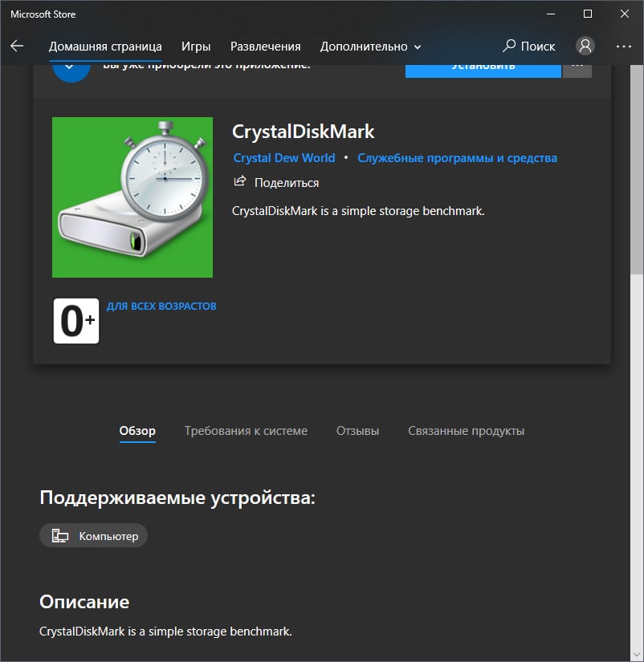Viewport: 644px width, 662px height.
Task: Click the Поддерживаемые устройства heading
Action: (177, 498)
